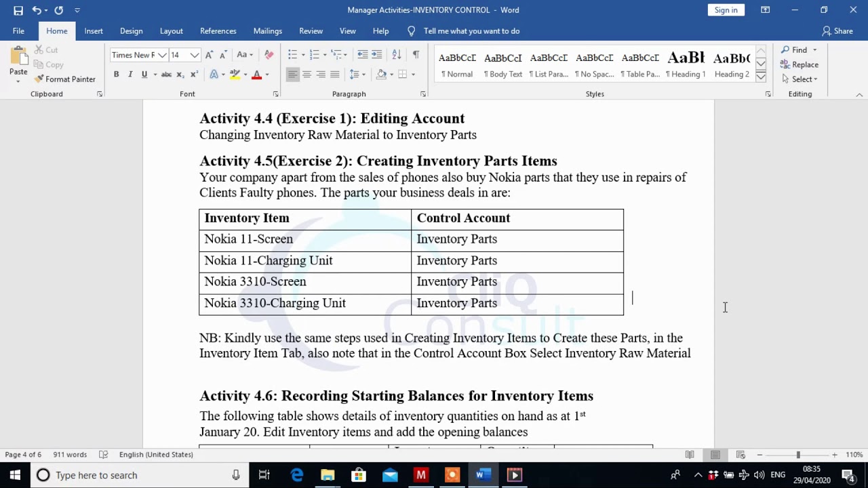
Task: Open the Change Case dropdown
Action: (244, 55)
